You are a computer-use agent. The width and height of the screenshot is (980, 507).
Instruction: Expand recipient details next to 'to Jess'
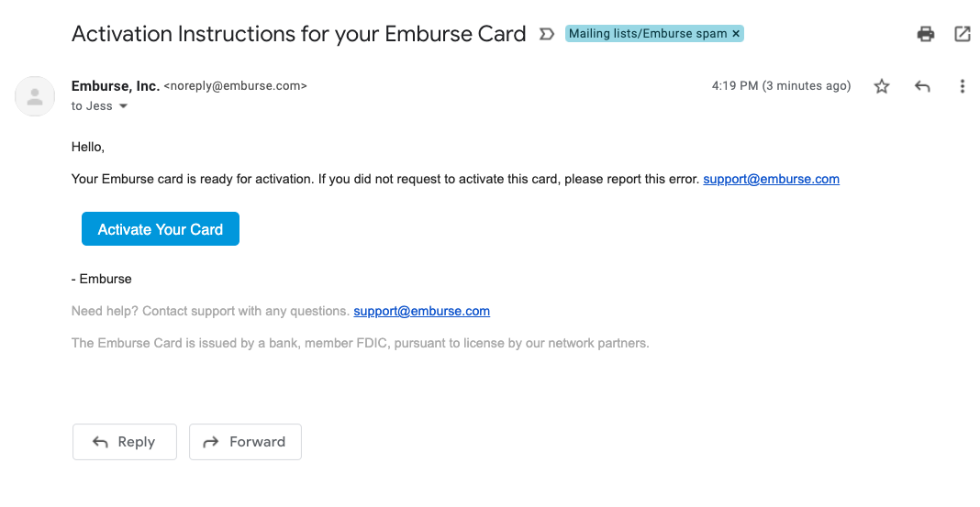[123, 106]
